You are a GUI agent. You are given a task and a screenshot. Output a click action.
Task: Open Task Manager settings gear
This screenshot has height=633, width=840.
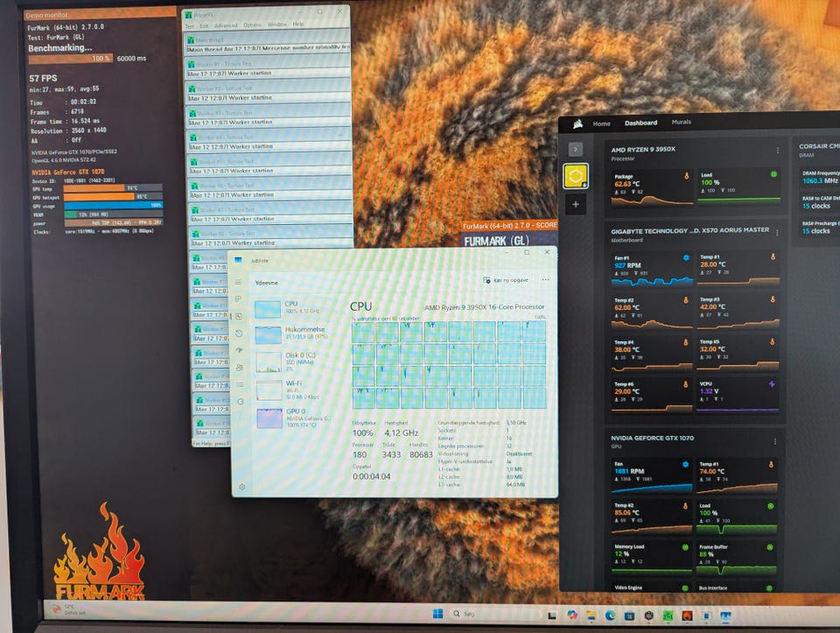(x=241, y=487)
